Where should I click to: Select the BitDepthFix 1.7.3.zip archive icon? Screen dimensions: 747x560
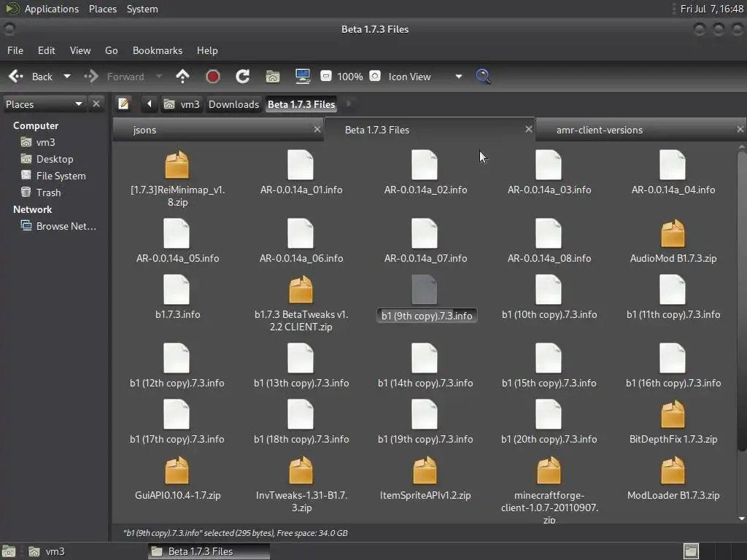(x=673, y=414)
